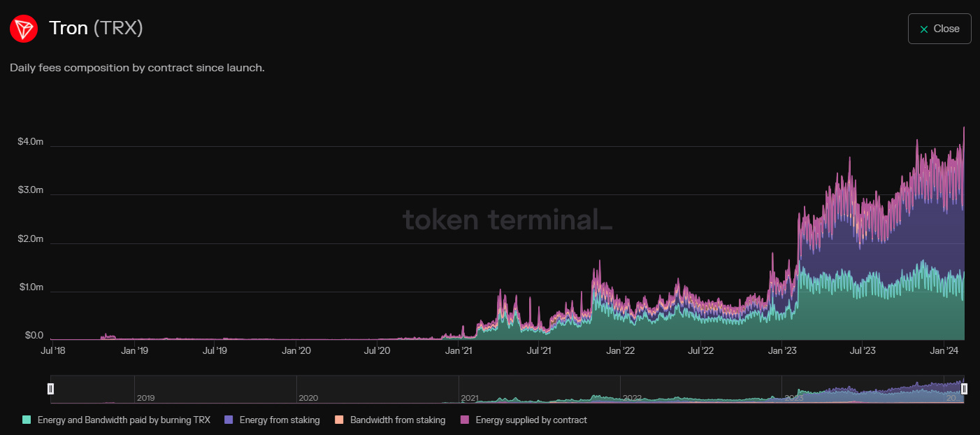The height and width of the screenshot is (435, 980).
Task: Click the $3.0m y-axis label
Action: click(x=30, y=190)
